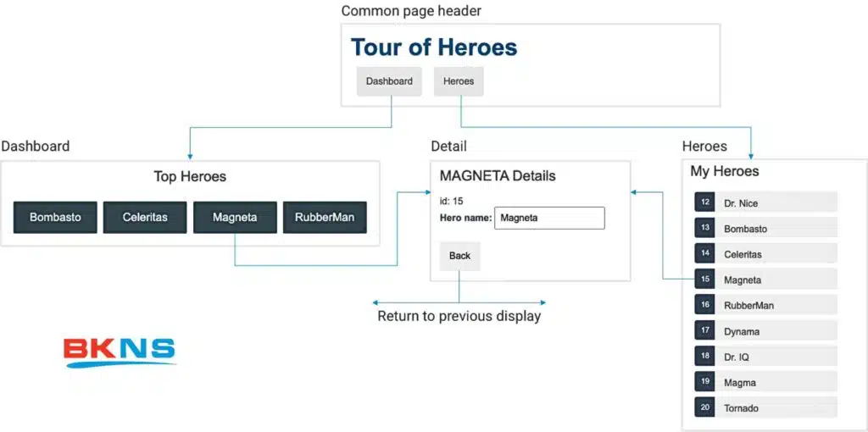Open Magma from the heroes list
Screen dimensions: 868x432
click(x=776, y=382)
